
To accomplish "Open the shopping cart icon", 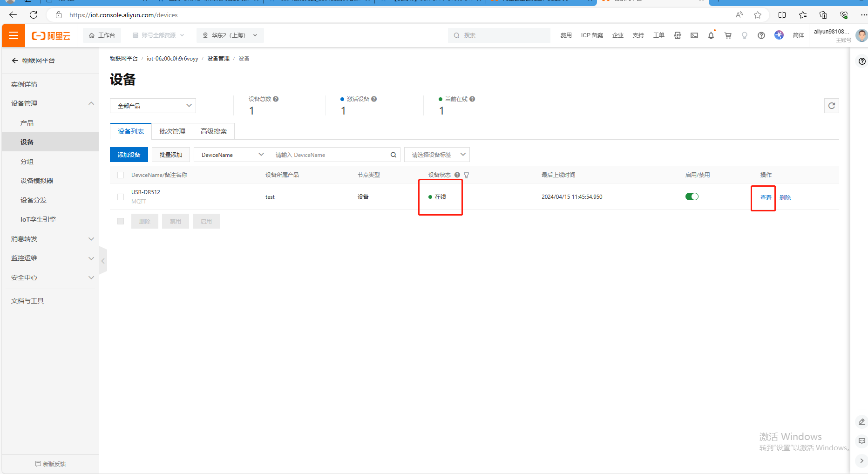I will tap(728, 35).
